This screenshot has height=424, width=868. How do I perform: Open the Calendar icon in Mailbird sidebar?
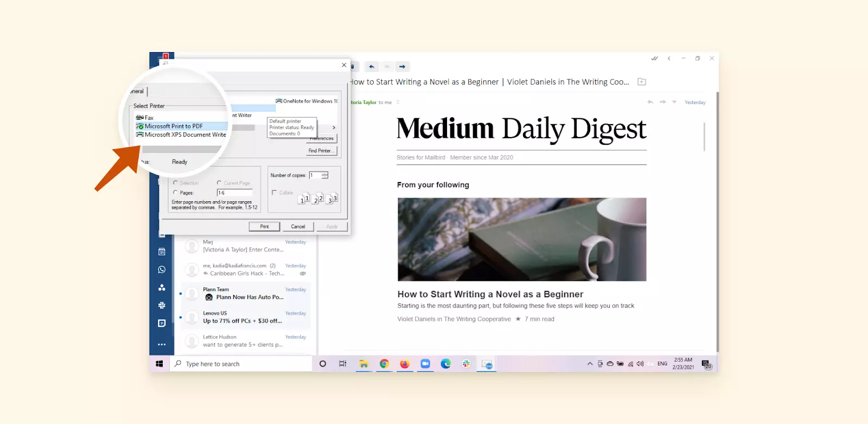coord(162,252)
